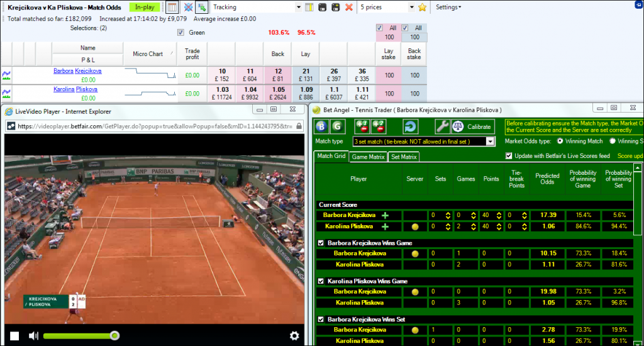Toggle the All checkbox for lay stake
Image resolution: width=644 pixels, height=346 pixels.
pos(379,28)
